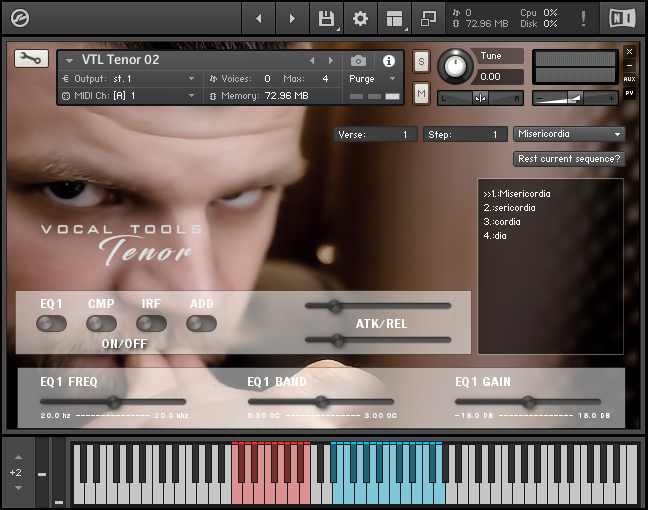Select sequence entry 3.:cordia

[502, 222]
